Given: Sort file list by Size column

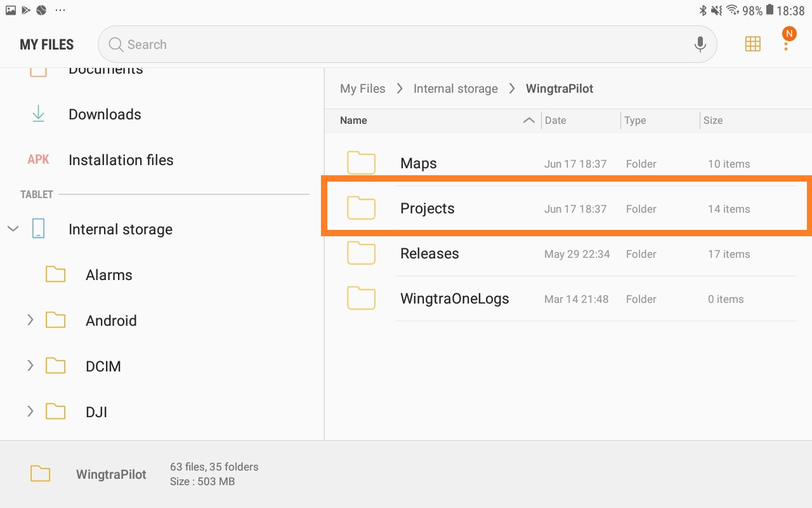Looking at the screenshot, I should [x=712, y=121].
